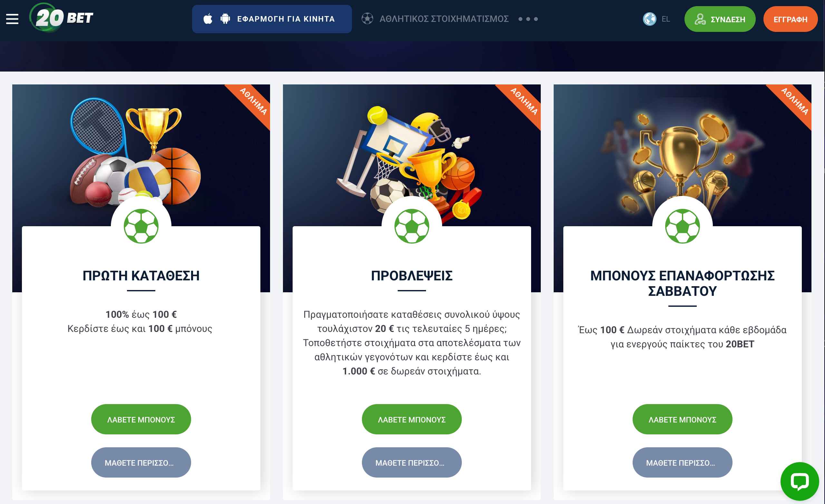825x504 pixels.
Task: Open ΑΘΛΗΤΙΚΟΣ ΣΤΟΙΧΗΜΑΤΙΣΜΟΣ menu item
Action: pos(444,19)
